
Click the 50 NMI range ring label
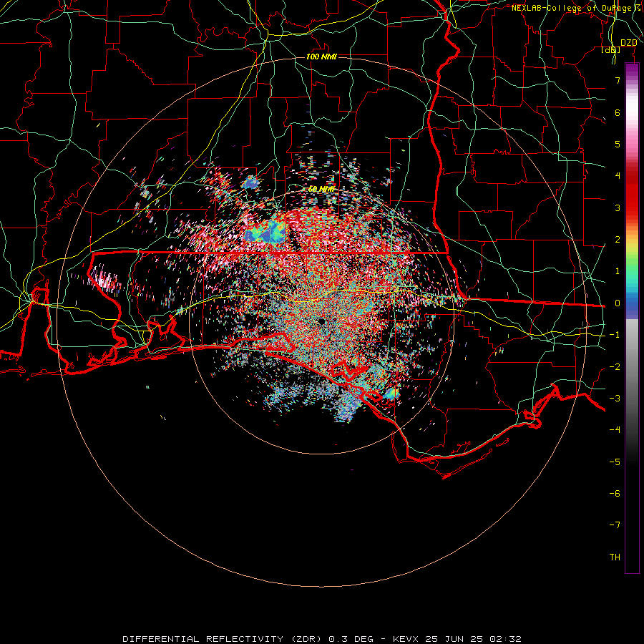(321, 189)
